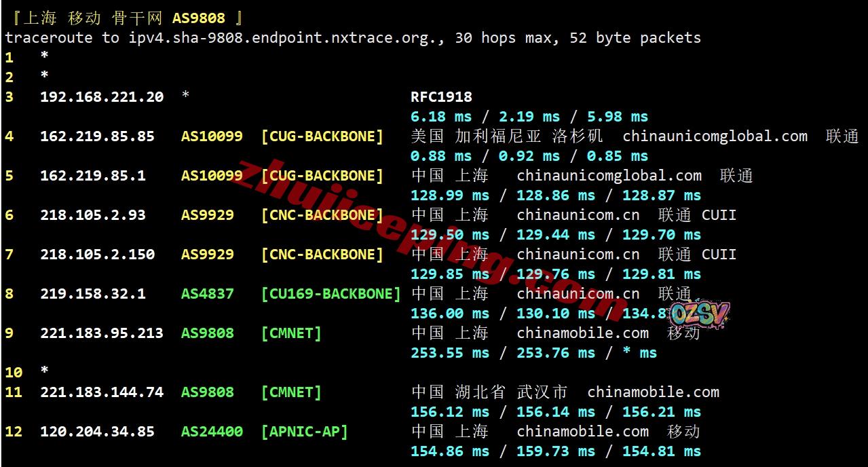Select the IP address 162.219.85.85
Image resolution: width=868 pixels, height=467 pixels.
(x=97, y=136)
